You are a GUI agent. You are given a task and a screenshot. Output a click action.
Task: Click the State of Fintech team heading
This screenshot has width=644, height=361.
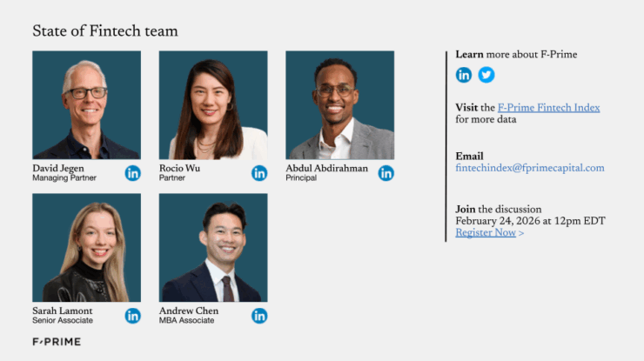105,31
